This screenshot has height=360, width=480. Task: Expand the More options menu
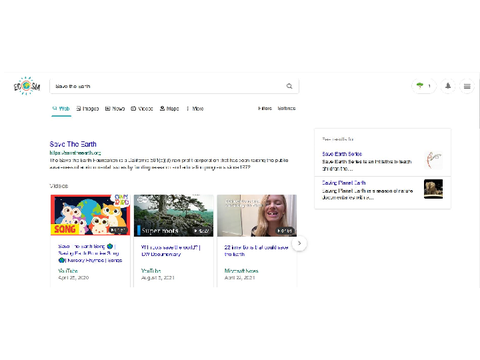click(195, 109)
